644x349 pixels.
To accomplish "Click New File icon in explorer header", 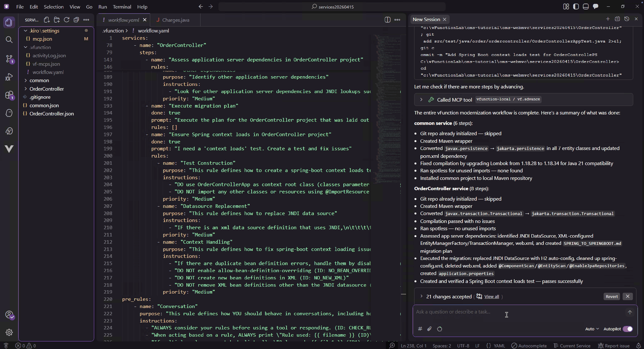I will pyautogui.click(x=47, y=20).
